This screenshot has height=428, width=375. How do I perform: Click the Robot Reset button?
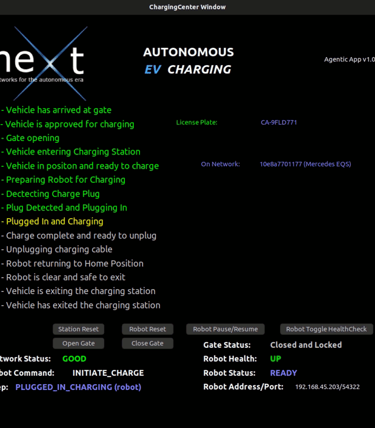tap(147, 329)
